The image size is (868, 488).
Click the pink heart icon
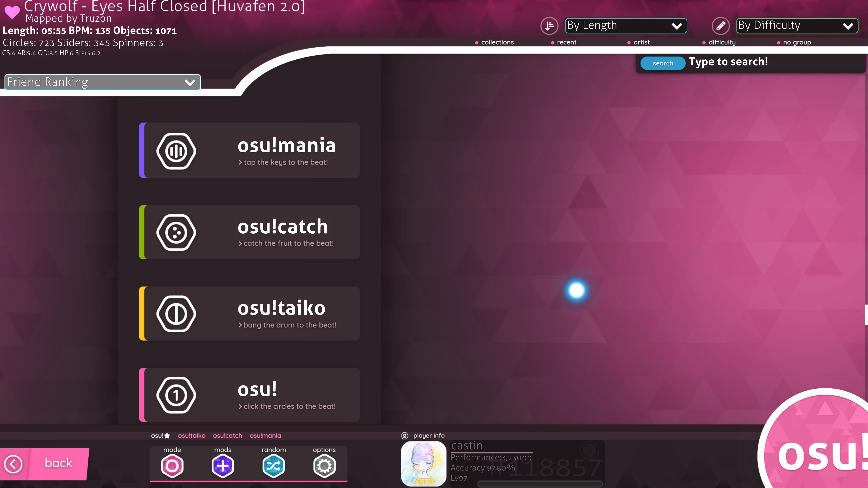(12, 12)
